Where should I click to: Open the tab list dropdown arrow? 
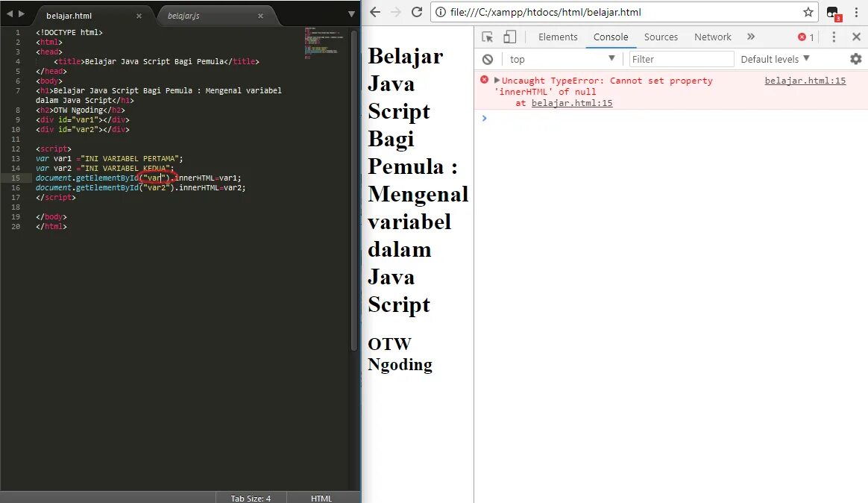tap(351, 14)
